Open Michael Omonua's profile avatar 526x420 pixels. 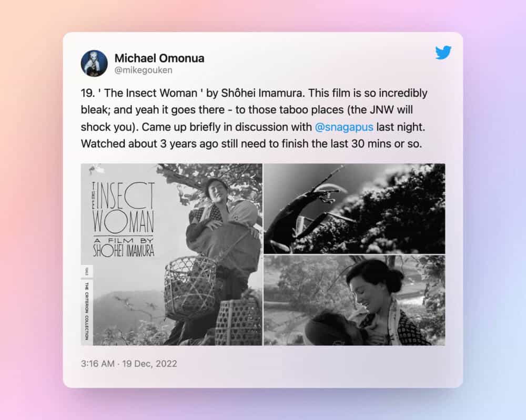[x=94, y=64]
